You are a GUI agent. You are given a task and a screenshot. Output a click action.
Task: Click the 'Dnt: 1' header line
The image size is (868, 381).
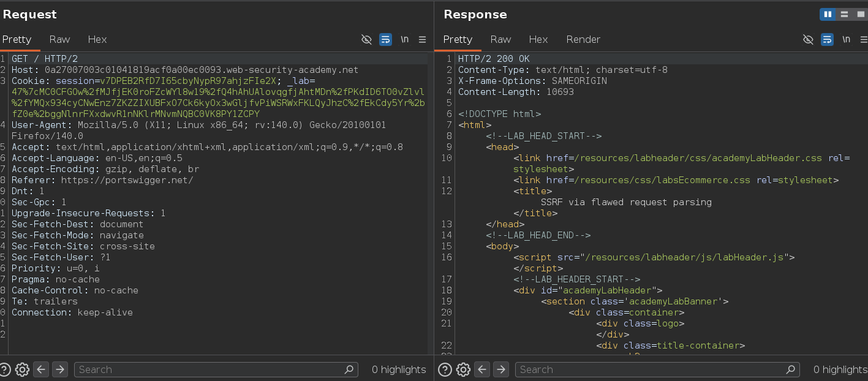point(28,191)
